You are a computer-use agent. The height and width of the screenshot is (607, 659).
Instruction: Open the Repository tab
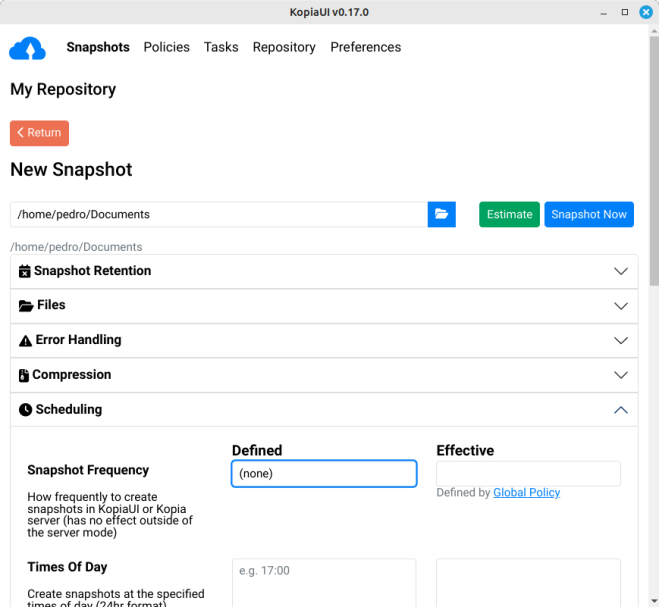click(284, 47)
